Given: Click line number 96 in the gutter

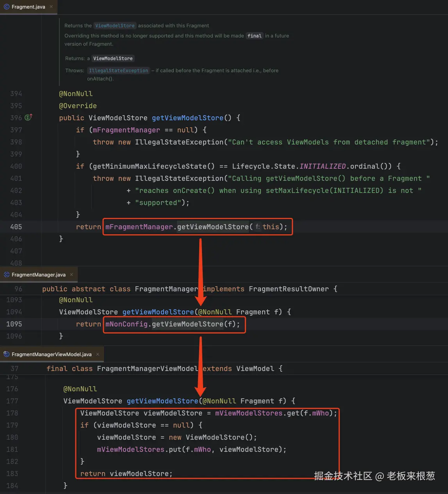Looking at the screenshot, I should (18, 289).
